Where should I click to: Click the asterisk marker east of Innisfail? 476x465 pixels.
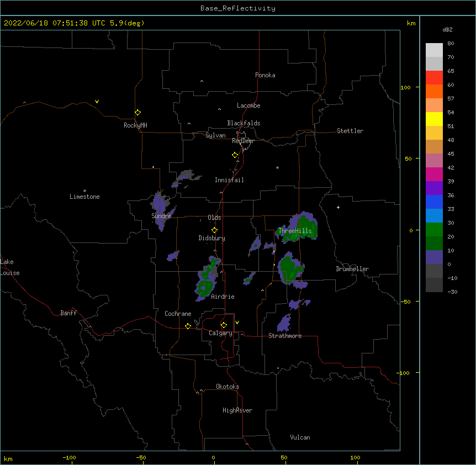tap(277, 167)
